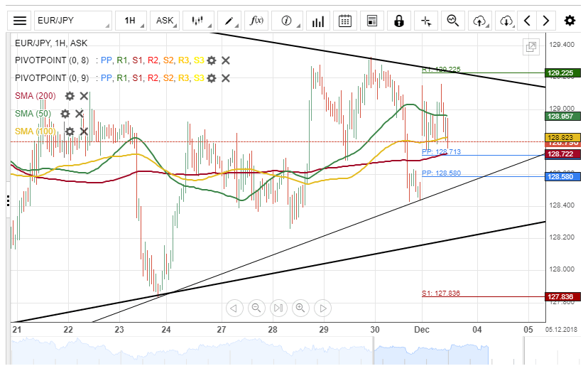This screenshot has width=588, height=371.
Task: Click the cloud upload icon
Action: point(480,21)
